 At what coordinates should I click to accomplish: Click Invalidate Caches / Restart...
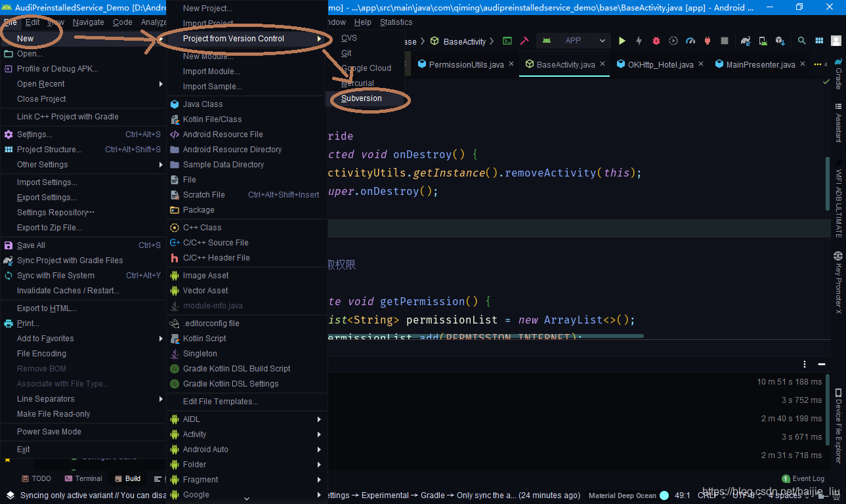pyautogui.click(x=82, y=291)
